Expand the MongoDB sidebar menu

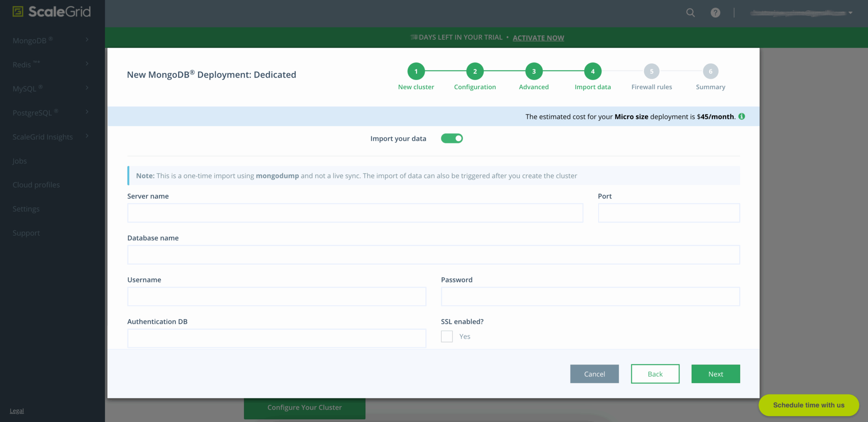click(51, 40)
